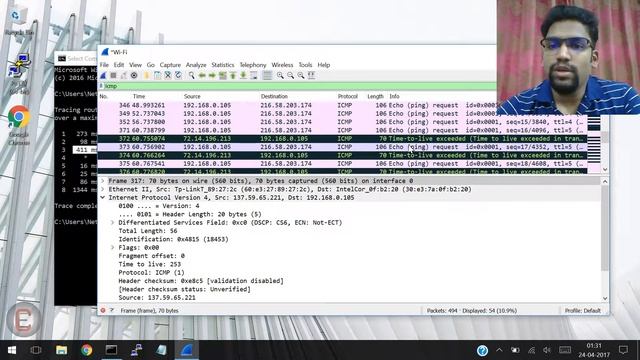
Task: Select 'Protocol: ICMP (1)' field
Action: pyautogui.click(x=151, y=273)
